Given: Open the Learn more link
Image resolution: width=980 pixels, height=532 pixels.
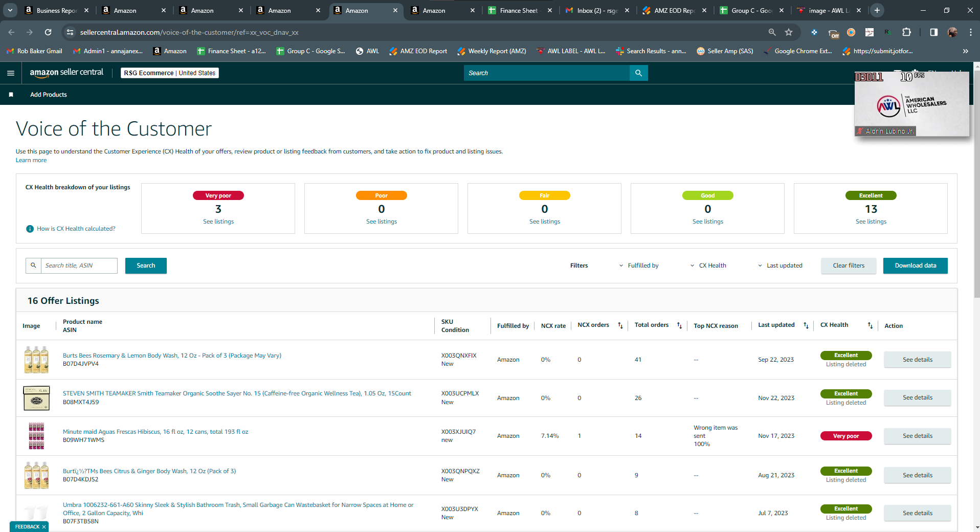Looking at the screenshot, I should pos(31,160).
